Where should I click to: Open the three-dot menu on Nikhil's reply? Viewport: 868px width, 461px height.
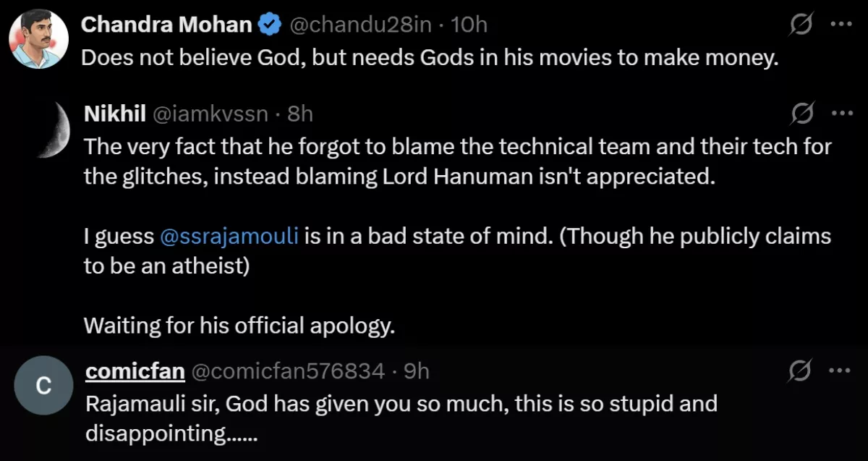[x=841, y=113]
